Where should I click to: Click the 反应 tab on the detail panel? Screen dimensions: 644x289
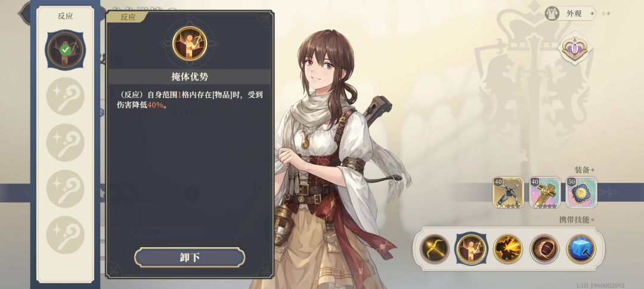point(128,17)
